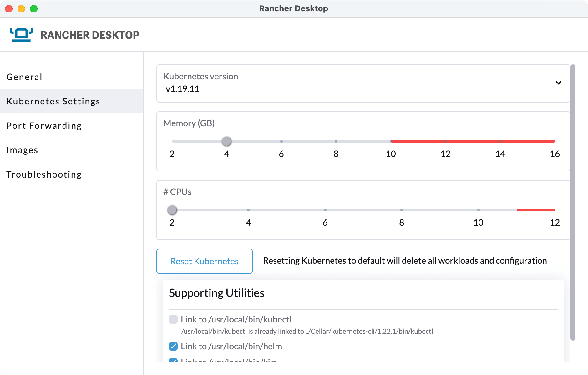Click the CPUs slider 12 label
Image resolution: width=588 pixels, height=375 pixels.
(555, 222)
